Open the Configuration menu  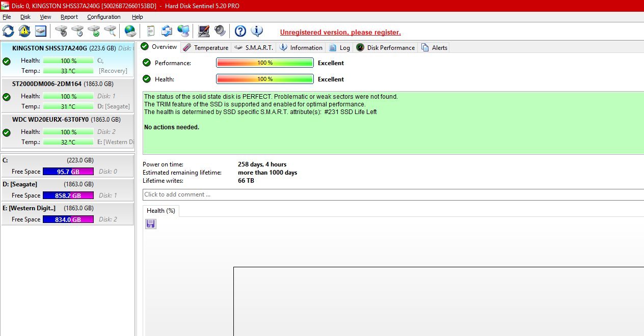(x=104, y=17)
